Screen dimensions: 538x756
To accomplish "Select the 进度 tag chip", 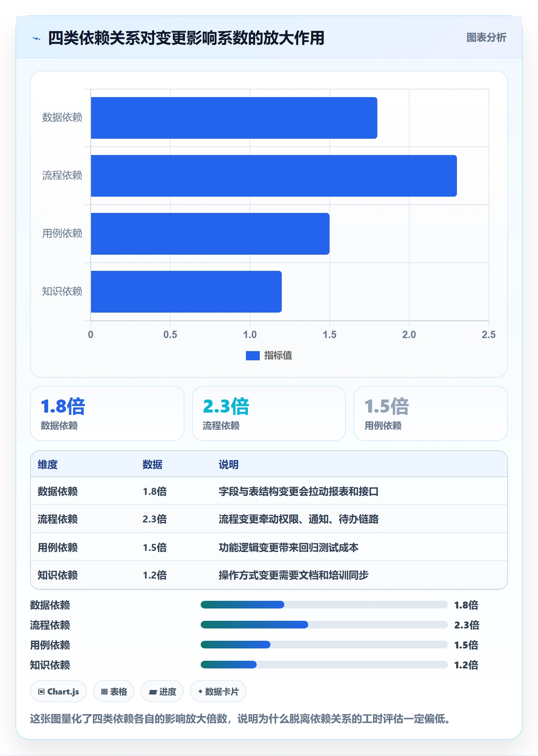I will [x=162, y=691].
